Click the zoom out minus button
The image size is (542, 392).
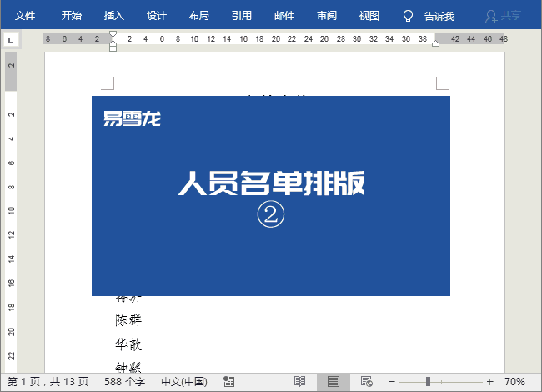(x=392, y=382)
